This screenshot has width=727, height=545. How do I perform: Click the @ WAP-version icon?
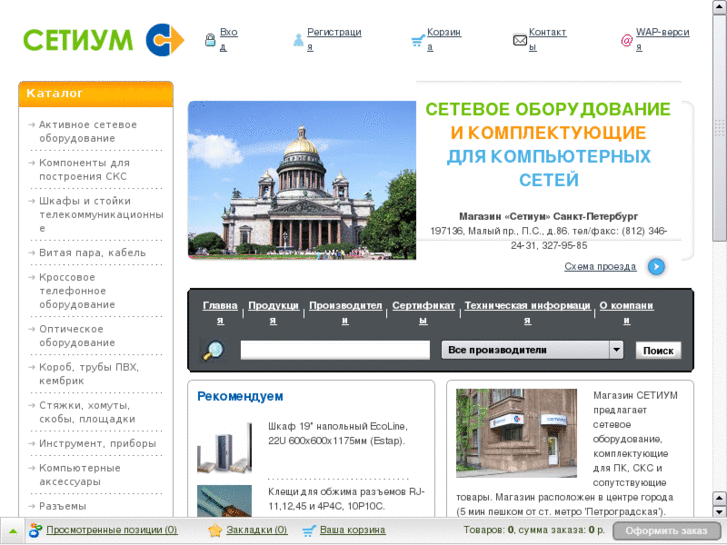click(626, 40)
